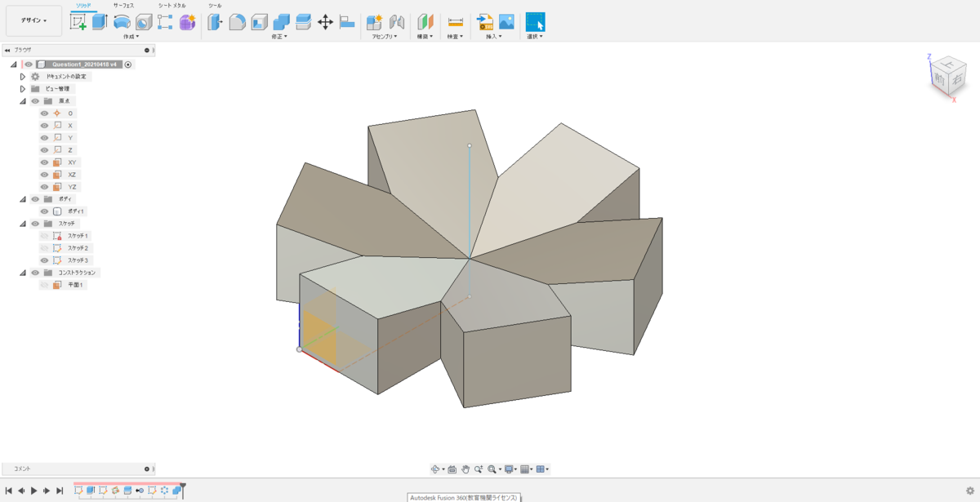This screenshot has width=980, height=502.
Task: Select the Hole tool icon
Action: (144, 22)
